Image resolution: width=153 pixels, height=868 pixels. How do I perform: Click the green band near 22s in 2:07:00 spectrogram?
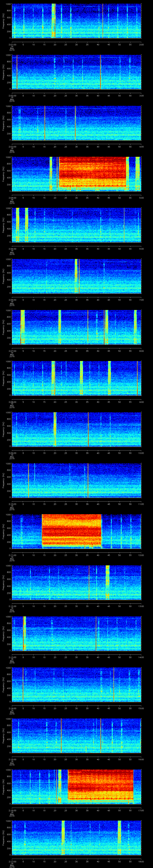pos(60,327)
